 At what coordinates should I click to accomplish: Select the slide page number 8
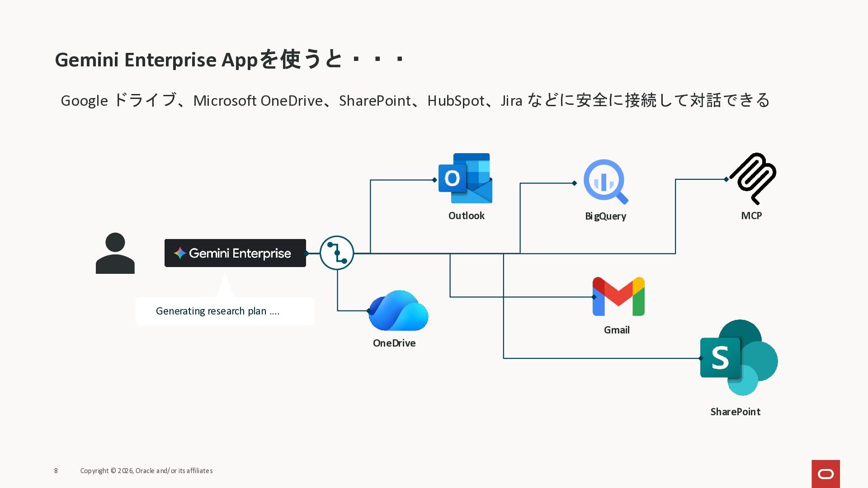[x=56, y=471]
